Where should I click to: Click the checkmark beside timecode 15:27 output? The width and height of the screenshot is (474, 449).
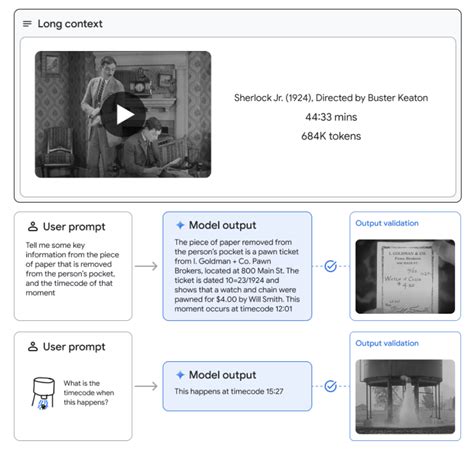coord(330,386)
